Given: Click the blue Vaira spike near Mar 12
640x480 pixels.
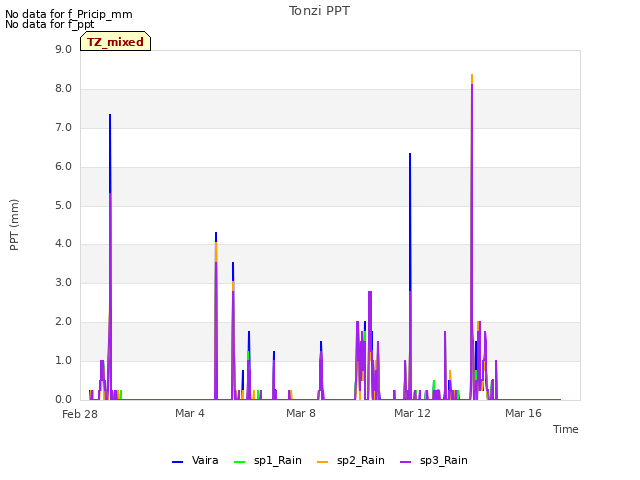Looking at the screenshot, I should tap(410, 222).
